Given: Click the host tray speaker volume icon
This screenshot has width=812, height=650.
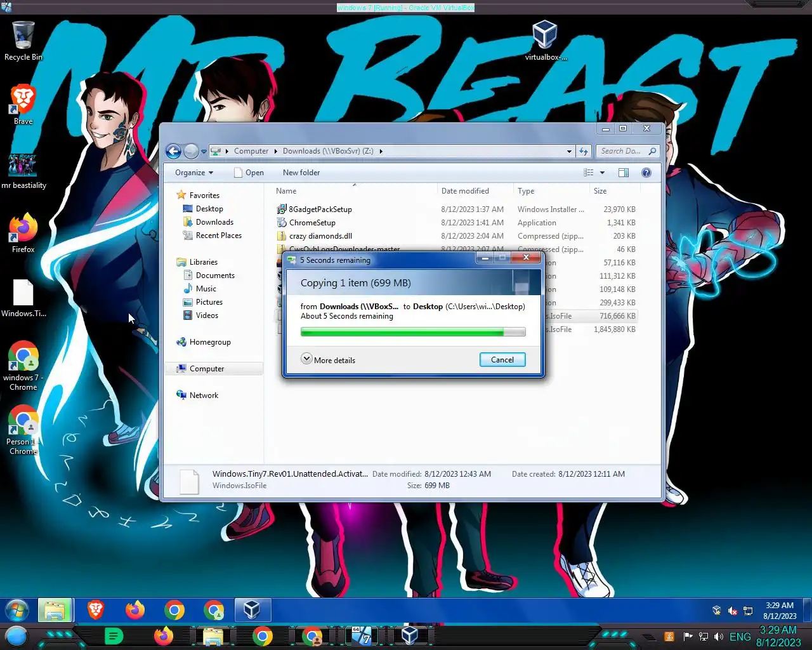Looking at the screenshot, I should [x=719, y=637].
